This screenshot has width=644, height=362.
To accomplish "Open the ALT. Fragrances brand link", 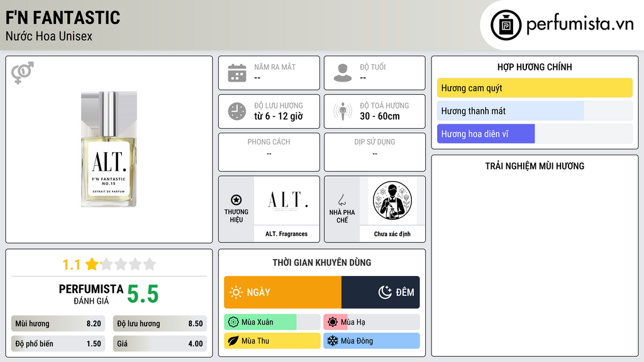I will point(286,234).
